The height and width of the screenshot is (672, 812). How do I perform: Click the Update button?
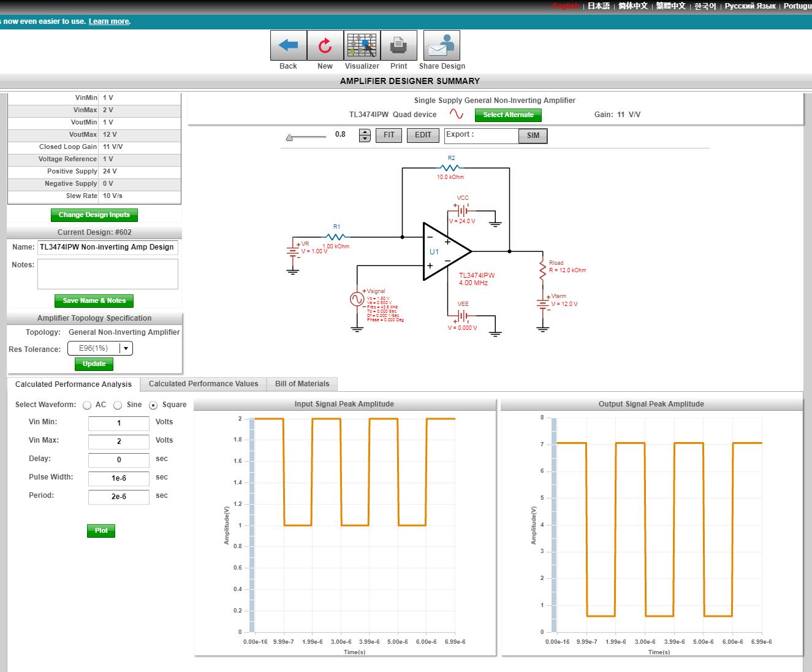94,364
